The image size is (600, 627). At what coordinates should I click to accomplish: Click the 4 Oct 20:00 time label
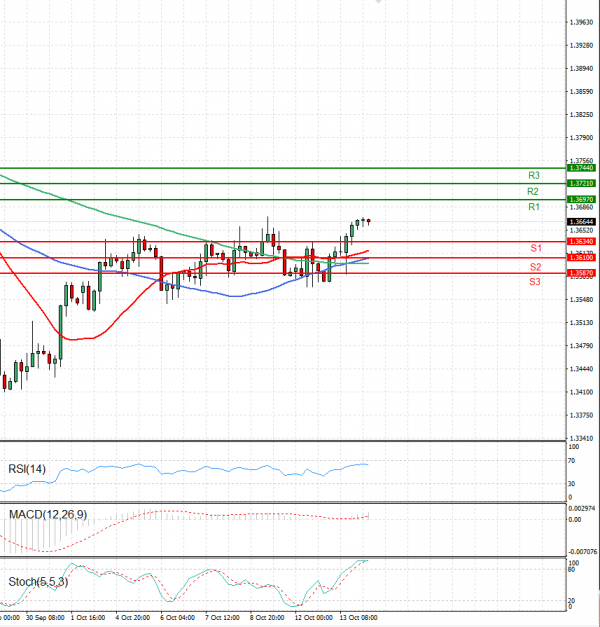(132, 617)
